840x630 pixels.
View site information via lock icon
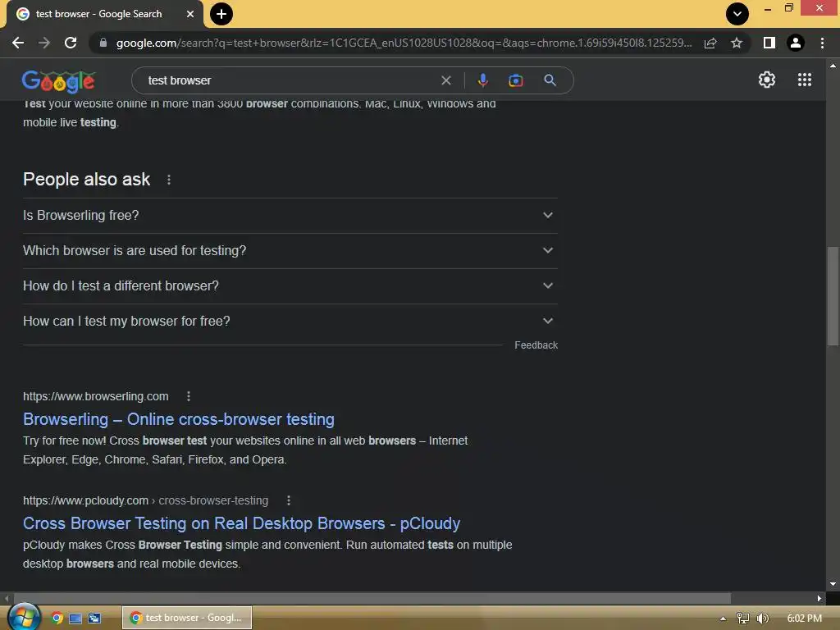coord(103,43)
